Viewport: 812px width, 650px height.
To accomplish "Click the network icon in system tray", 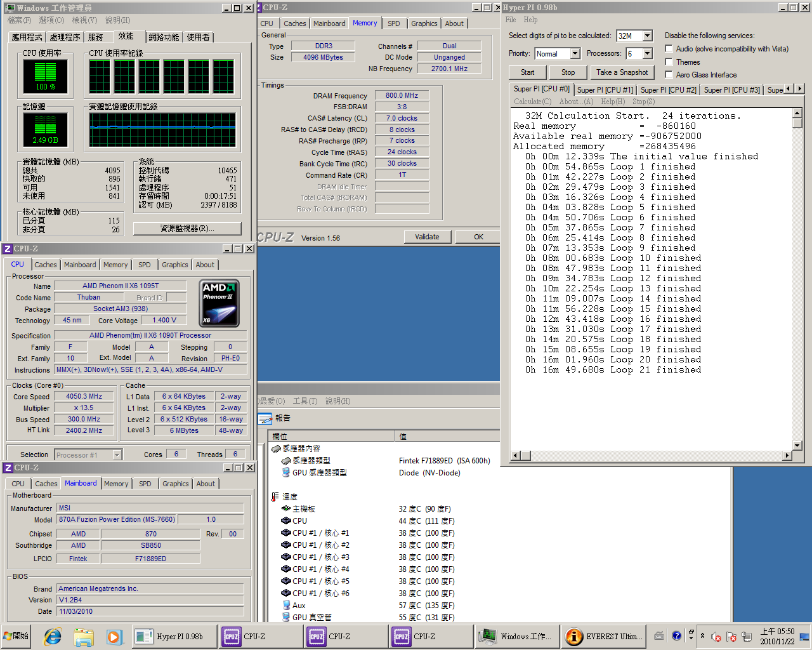I will click(746, 637).
